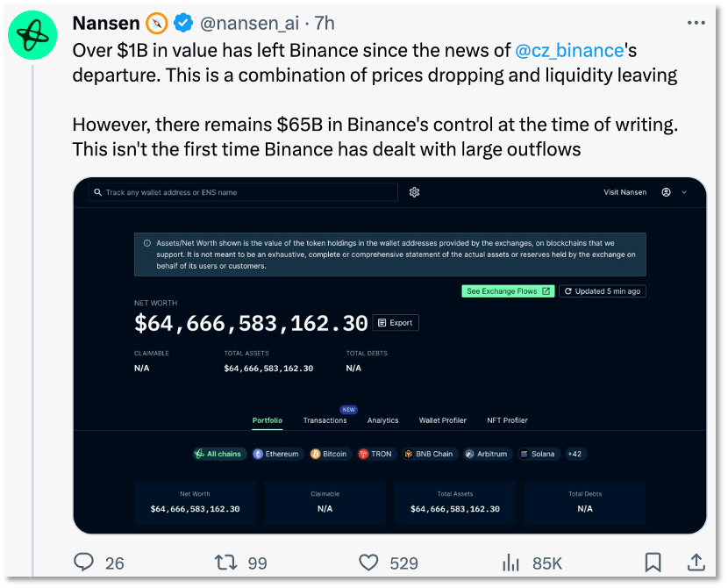
Task: Open the settings gear in dashboard
Action: [x=415, y=192]
